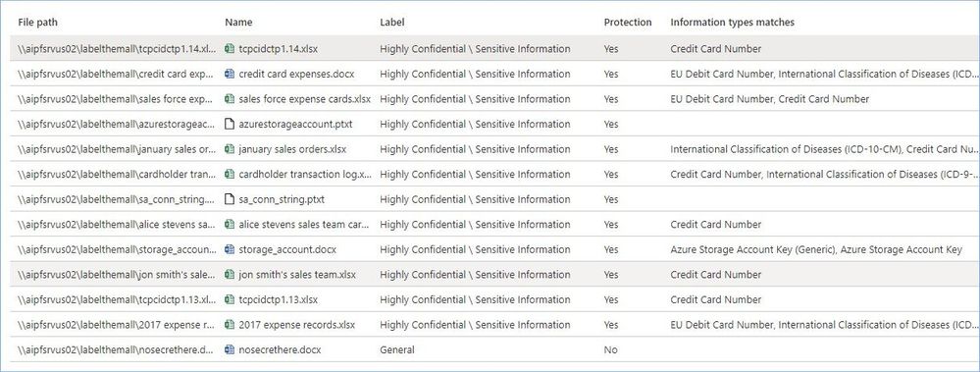Click the Word icon beside credit card expenses.docx

(230, 74)
